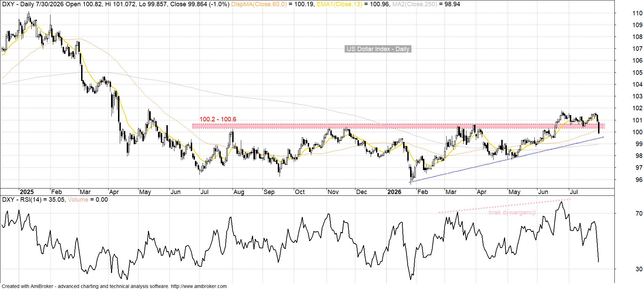Select the "US Dollar Index - Daily" chart label
This screenshot has width=644, height=289.
(x=378, y=49)
